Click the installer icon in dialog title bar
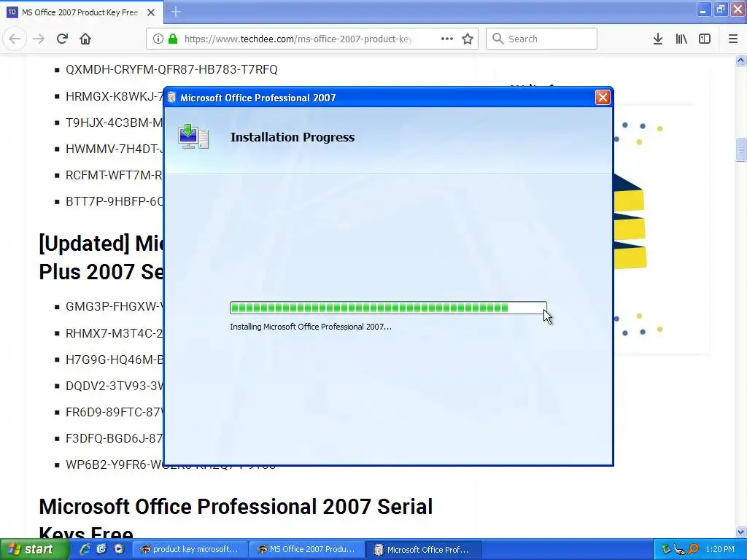The height and width of the screenshot is (560, 747). [172, 98]
